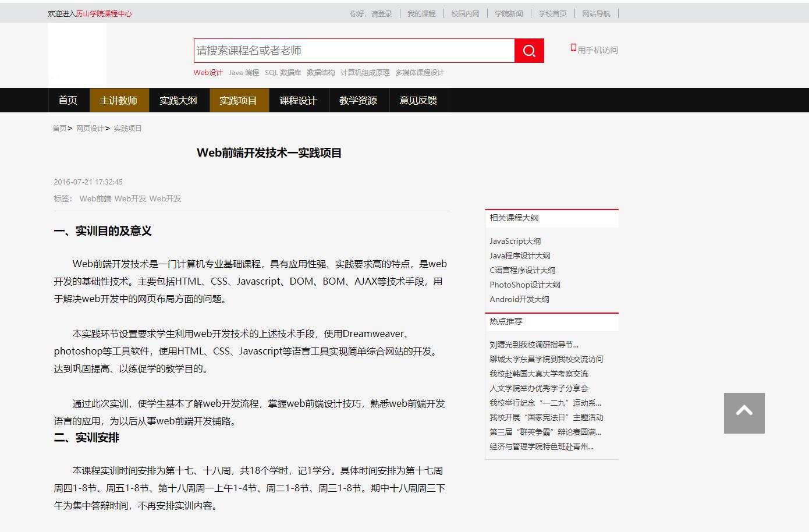Select the SQL 数据库 search suggestion
This screenshot has height=532, width=809.
pyautogui.click(x=283, y=73)
